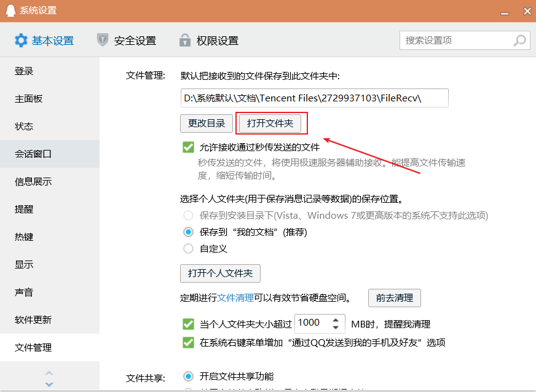
Task: Toggle the 当个人文件夹大小超过 checkbox
Action: click(188, 324)
